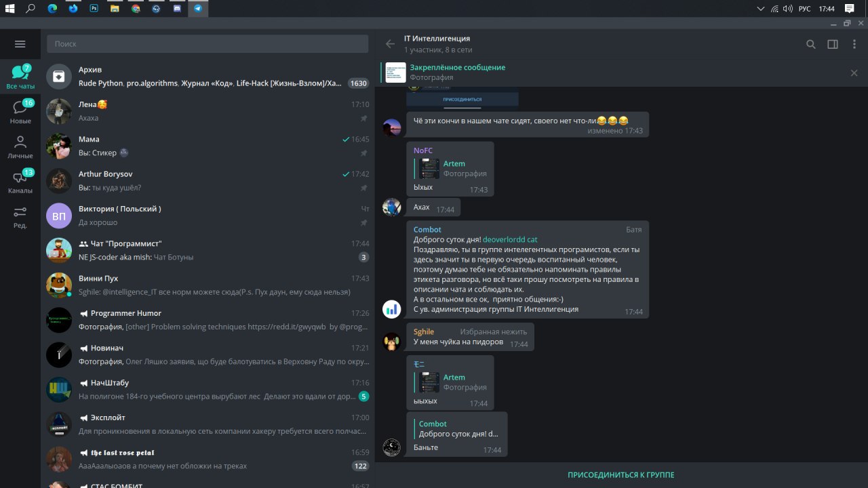The height and width of the screenshot is (488, 868).
Task: Open the Combot sender name
Action: pos(427,230)
